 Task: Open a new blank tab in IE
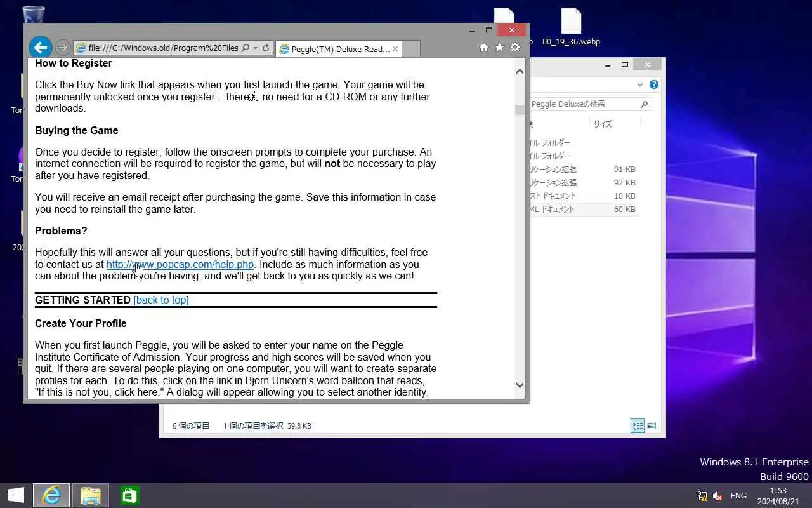[411, 49]
